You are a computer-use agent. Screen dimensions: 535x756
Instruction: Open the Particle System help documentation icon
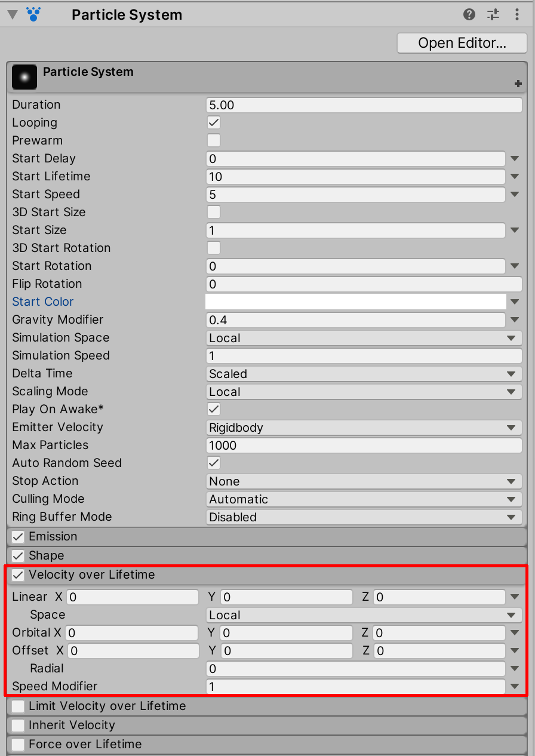point(469,14)
